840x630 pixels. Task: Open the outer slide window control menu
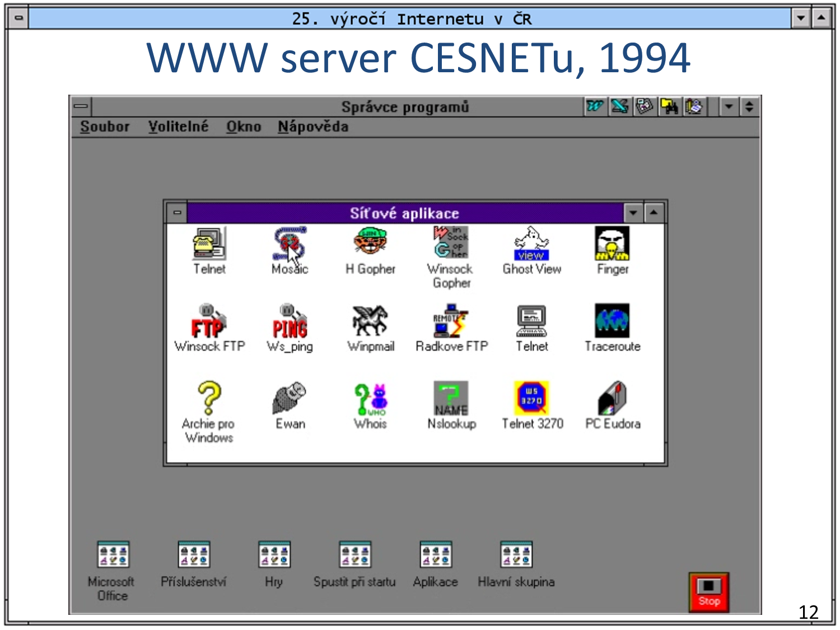click(18, 18)
